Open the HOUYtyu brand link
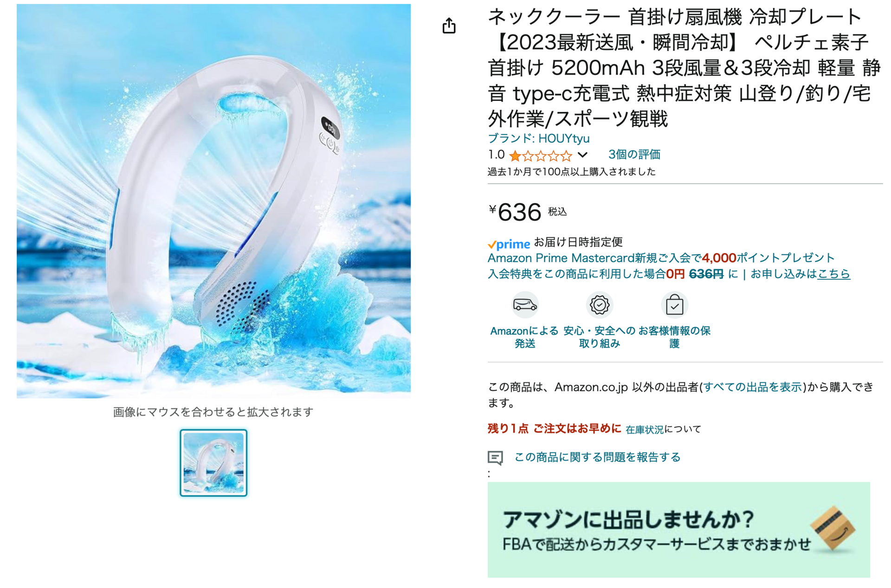Viewport: 891px width, 588px height. pos(538,138)
